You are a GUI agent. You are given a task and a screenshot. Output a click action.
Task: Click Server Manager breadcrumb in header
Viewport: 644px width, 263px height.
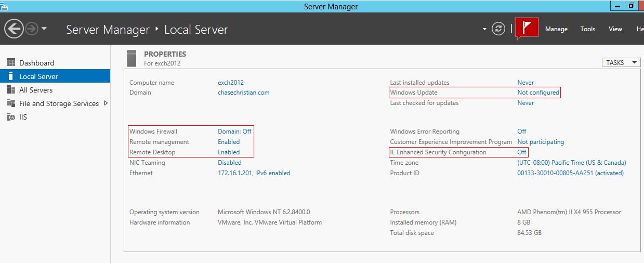point(108,30)
